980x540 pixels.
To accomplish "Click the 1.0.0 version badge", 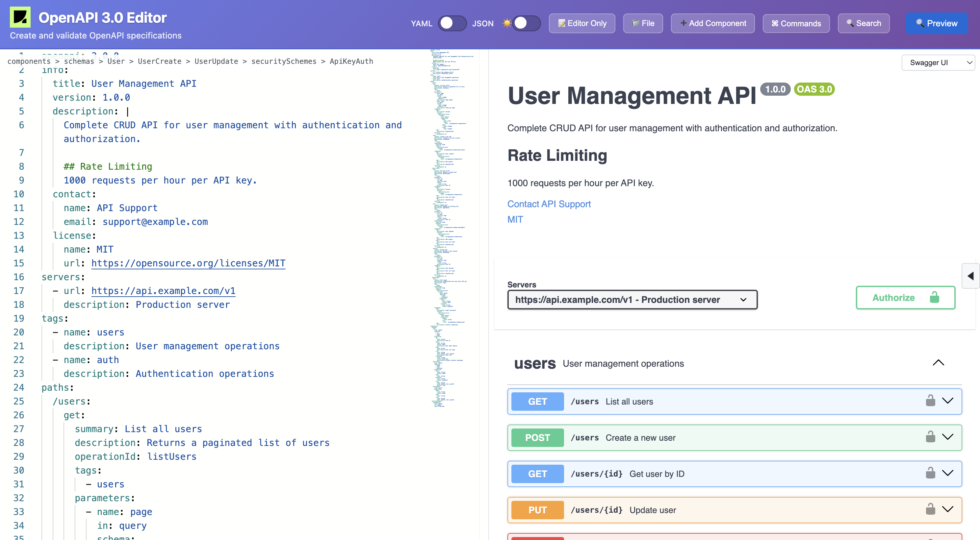I will coord(775,89).
